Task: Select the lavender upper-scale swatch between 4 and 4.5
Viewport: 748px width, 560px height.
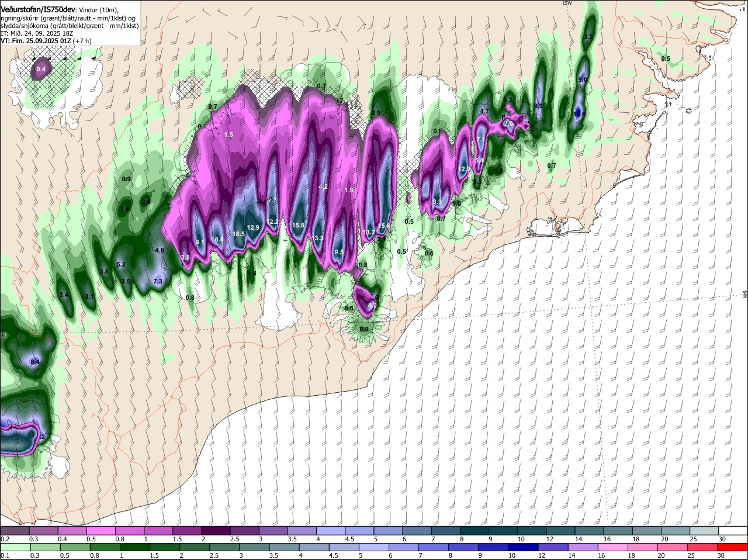Action: (331, 530)
